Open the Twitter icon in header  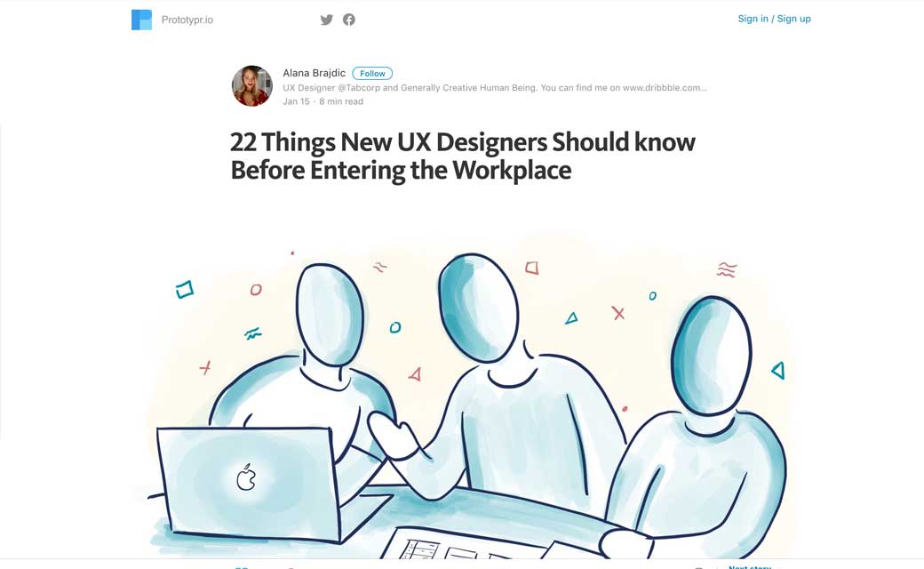[x=326, y=20]
